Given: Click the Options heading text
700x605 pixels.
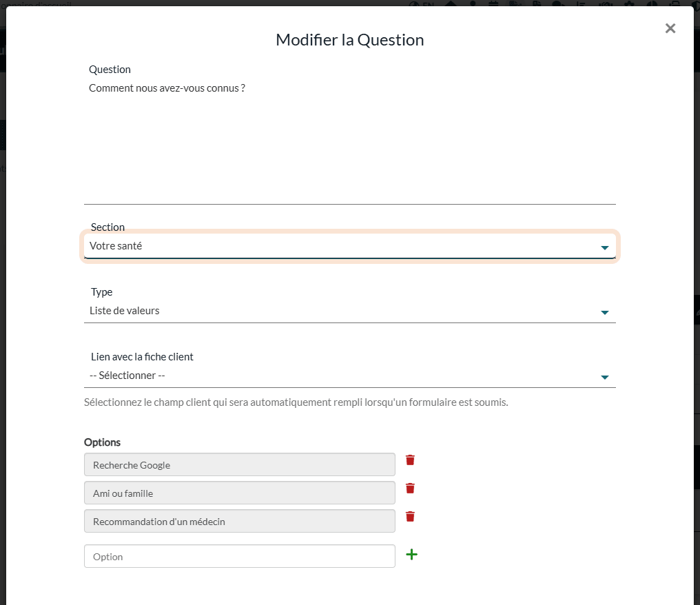Looking at the screenshot, I should coord(102,442).
